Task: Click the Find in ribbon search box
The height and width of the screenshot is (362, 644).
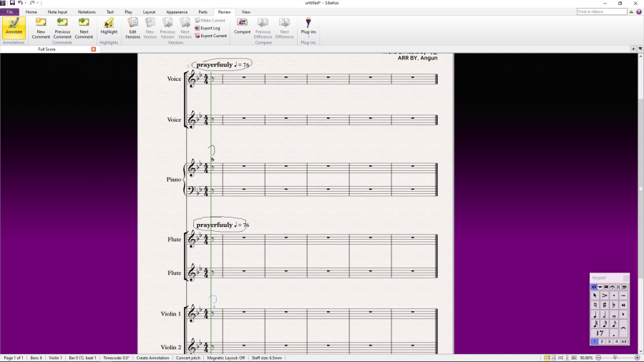Action: 602,11
